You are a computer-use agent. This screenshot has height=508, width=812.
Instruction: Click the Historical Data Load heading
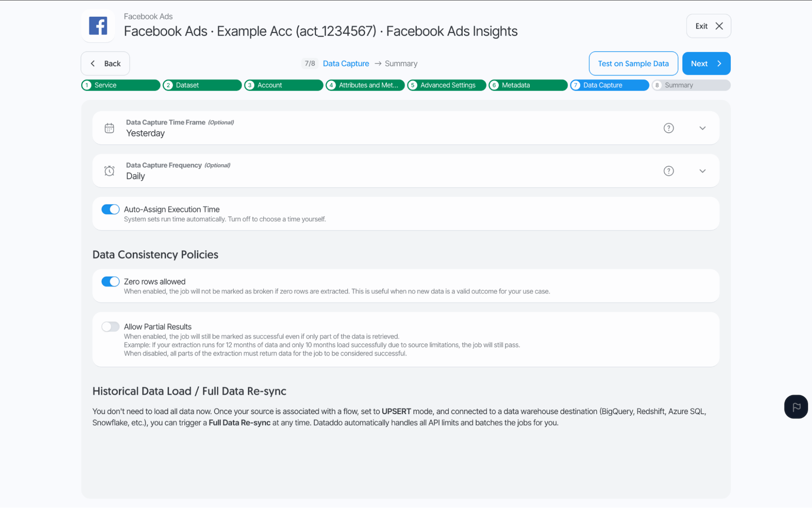pyautogui.click(x=189, y=391)
